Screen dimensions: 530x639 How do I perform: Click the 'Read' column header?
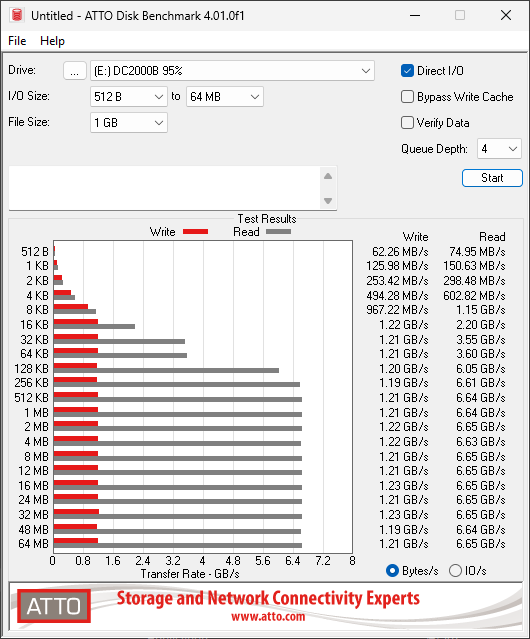point(492,237)
